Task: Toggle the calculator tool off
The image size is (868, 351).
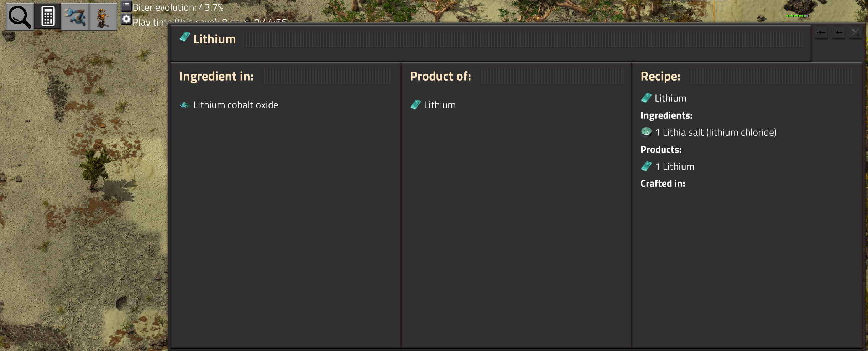Action: pos(47,16)
